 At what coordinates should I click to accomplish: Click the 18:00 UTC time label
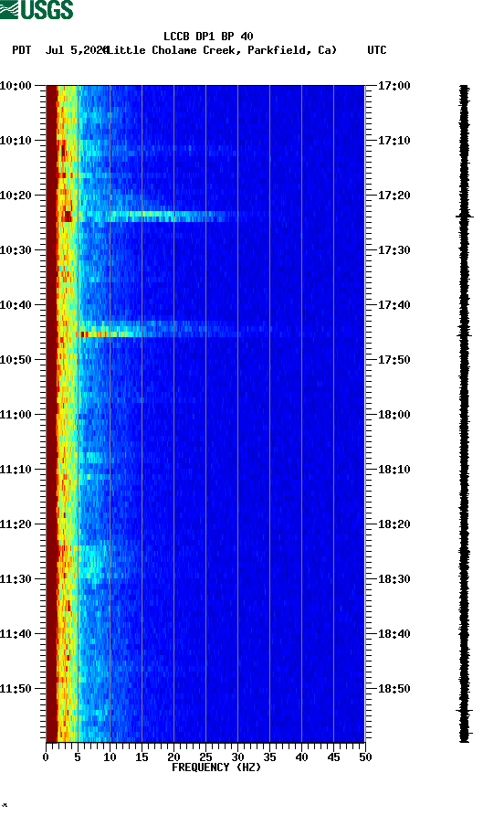(x=394, y=415)
